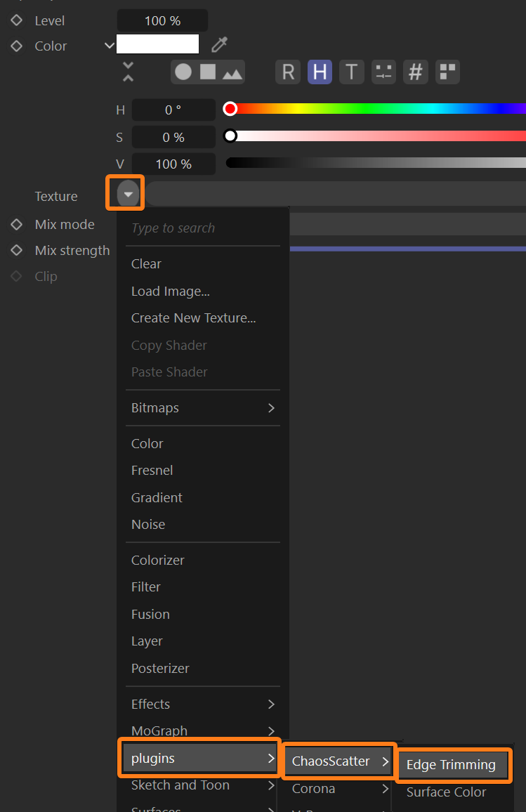Screen dimensions: 526x812
Task: Click the white color swatch
Action: (x=158, y=44)
